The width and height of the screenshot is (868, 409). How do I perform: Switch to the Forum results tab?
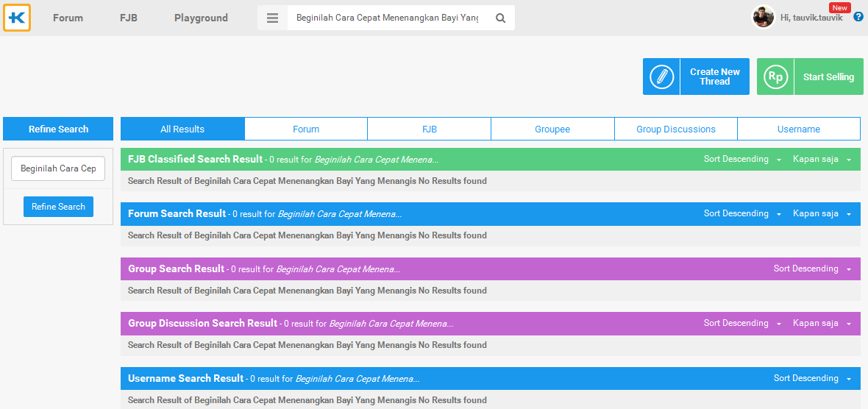[x=306, y=129]
